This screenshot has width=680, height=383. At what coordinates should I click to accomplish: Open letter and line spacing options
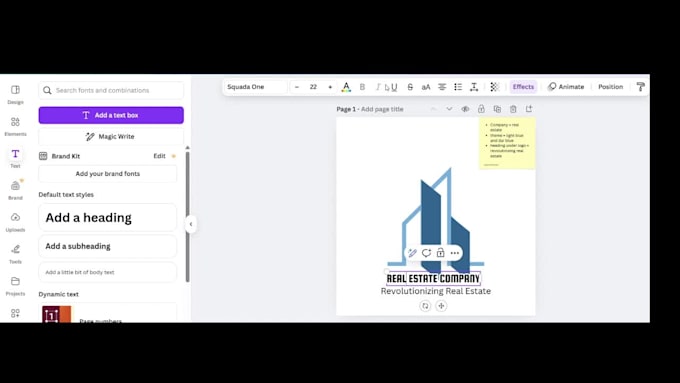click(x=474, y=87)
